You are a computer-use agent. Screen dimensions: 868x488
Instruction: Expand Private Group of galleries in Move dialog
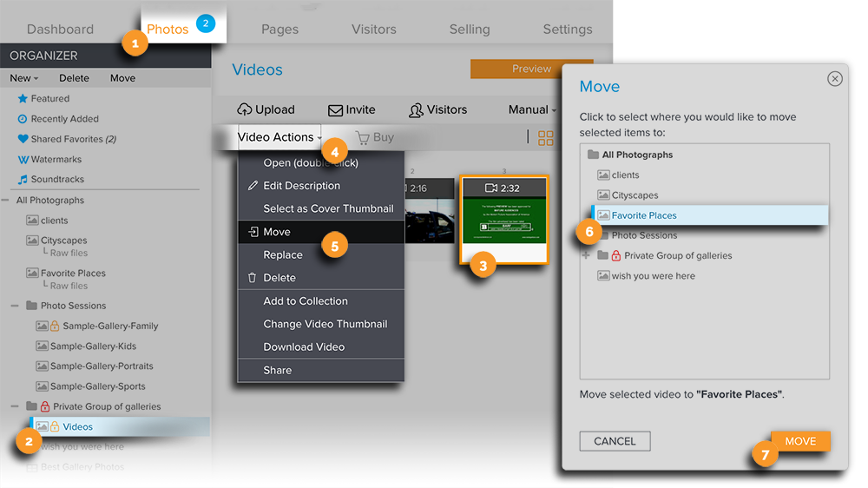(x=586, y=256)
